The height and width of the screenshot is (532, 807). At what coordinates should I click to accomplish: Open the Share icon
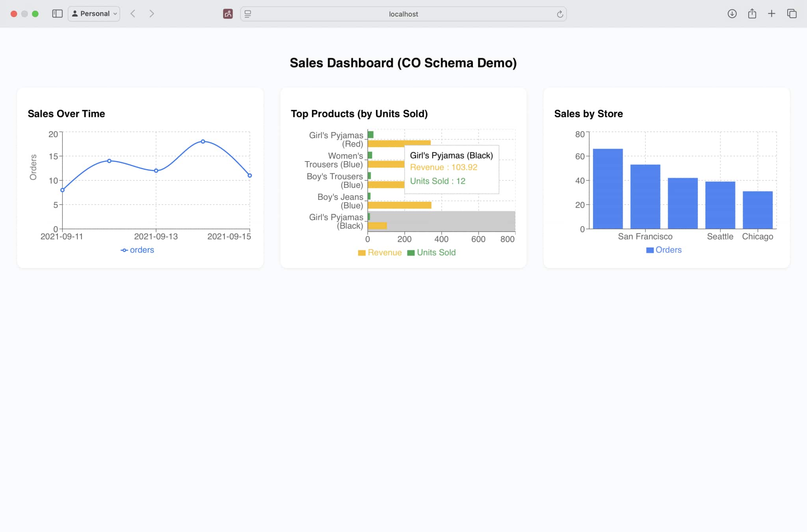[752, 14]
